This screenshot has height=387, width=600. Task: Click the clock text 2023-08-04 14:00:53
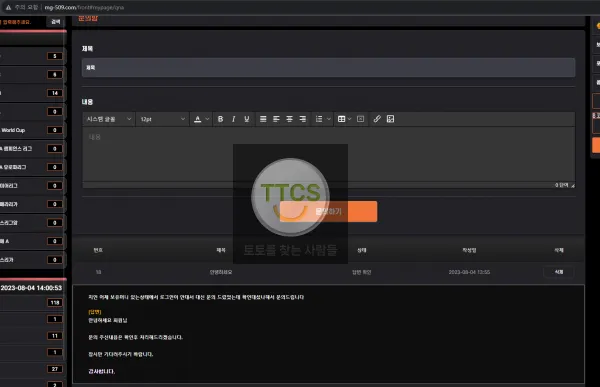pyautogui.click(x=31, y=288)
